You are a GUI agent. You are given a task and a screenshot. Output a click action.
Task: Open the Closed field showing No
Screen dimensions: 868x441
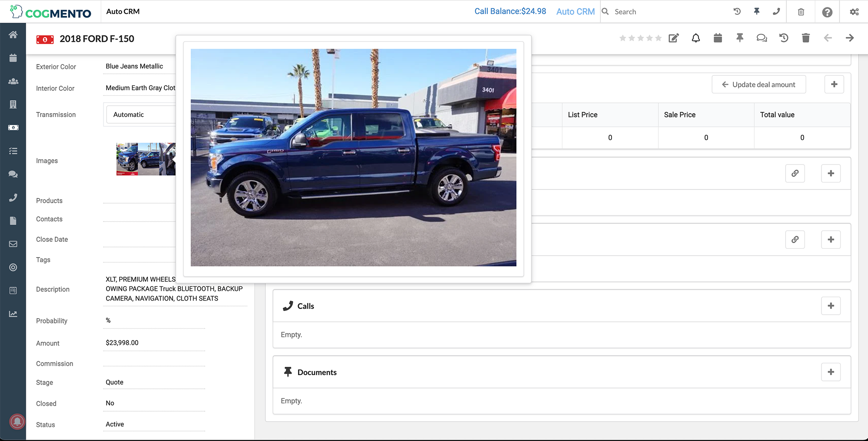click(153, 403)
